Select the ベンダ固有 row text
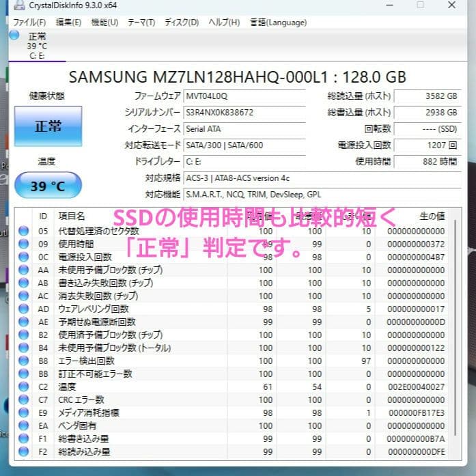 (77, 425)
